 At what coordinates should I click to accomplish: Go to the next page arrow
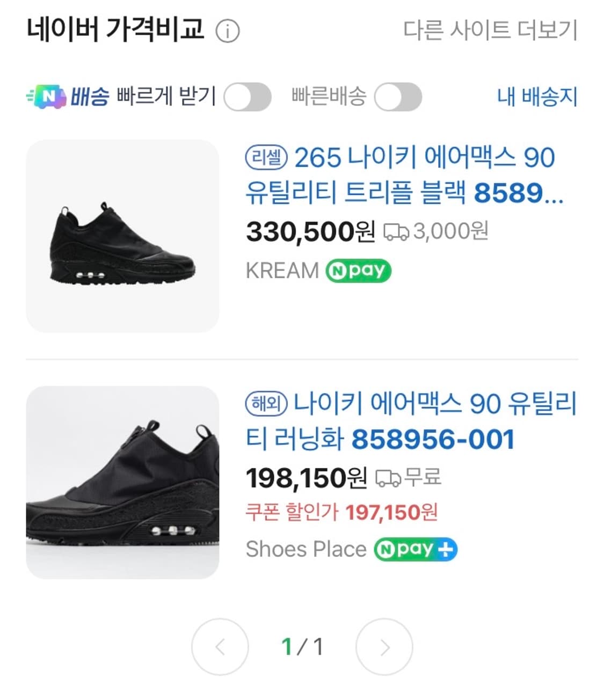click(384, 647)
